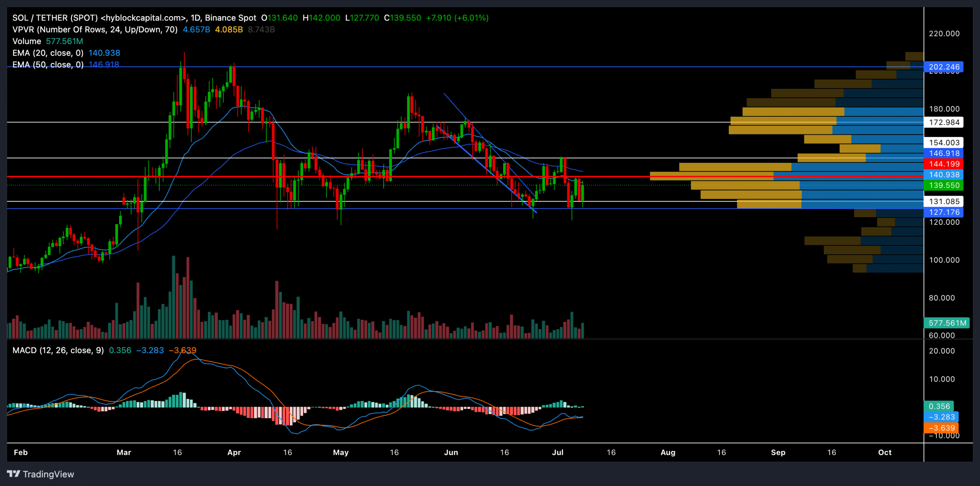The image size is (980, 486).
Task: Select the EMA 50 indicator legend
Action: coord(48,65)
